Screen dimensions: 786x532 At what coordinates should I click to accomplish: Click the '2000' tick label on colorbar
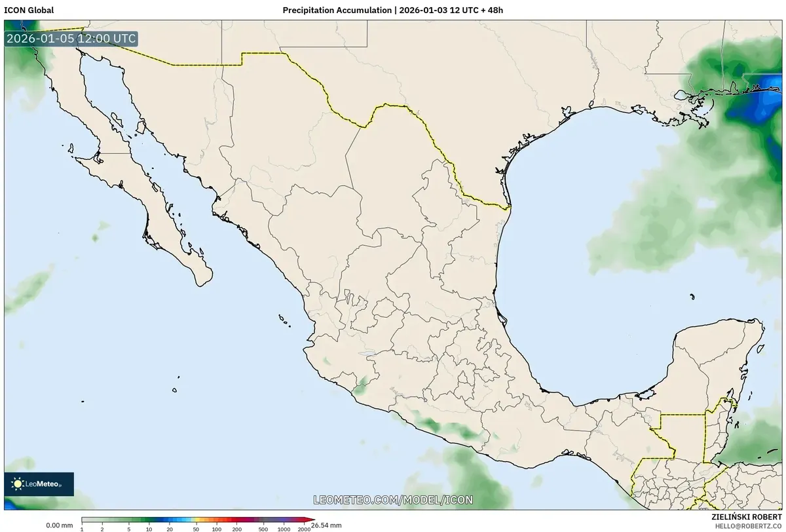(304, 529)
